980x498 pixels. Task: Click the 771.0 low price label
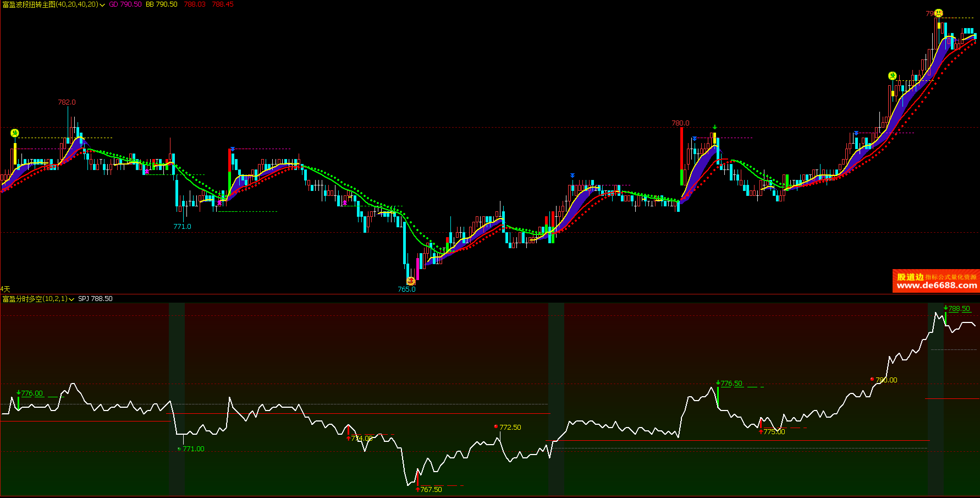tap(182, 226)
